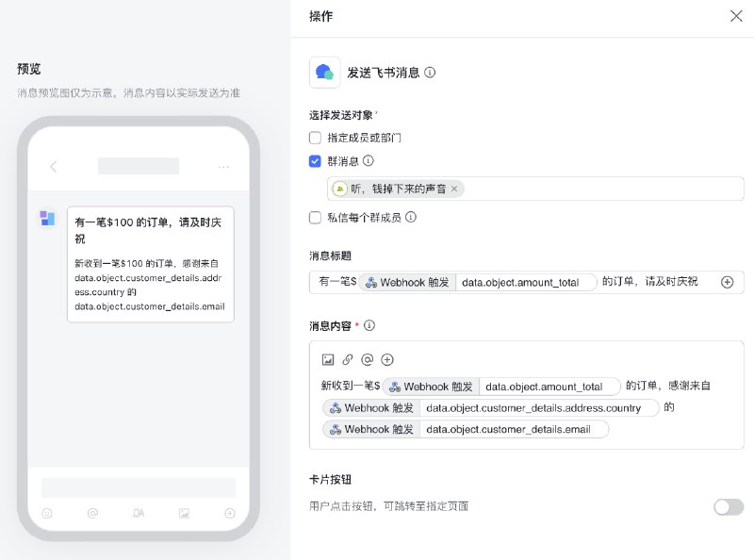Image resolution: width=754 pixels, height=560 pixels.
Task: Click the insert image icon in message content
Action: 328,359
